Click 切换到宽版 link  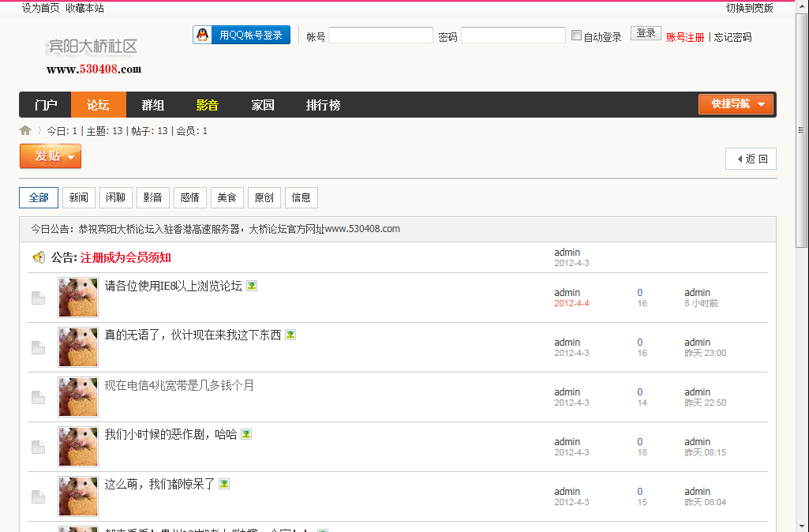pos(750,8)
